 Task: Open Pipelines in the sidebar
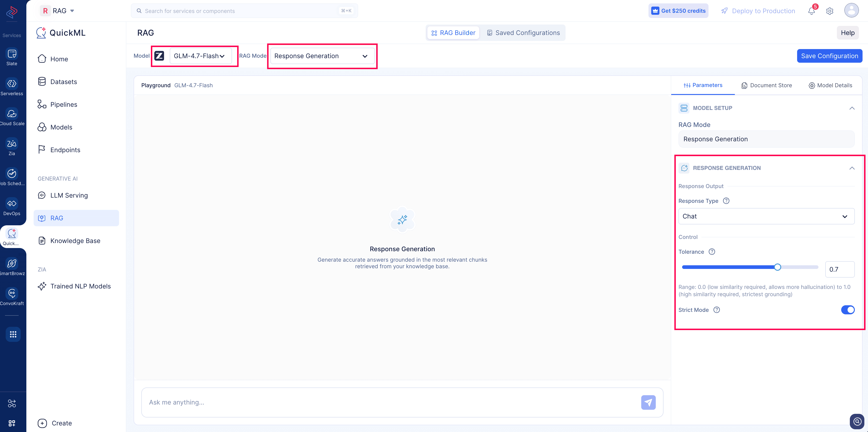click(x=76, y=104)
